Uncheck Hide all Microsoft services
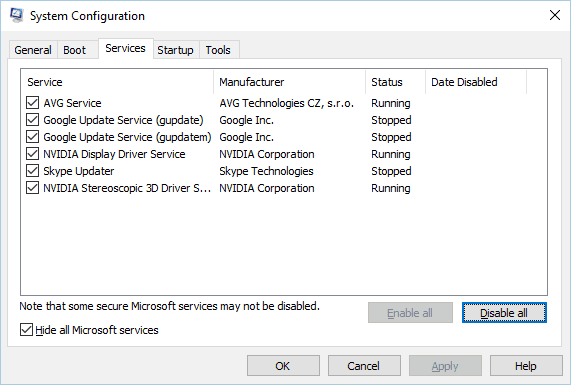 (26, 330)
